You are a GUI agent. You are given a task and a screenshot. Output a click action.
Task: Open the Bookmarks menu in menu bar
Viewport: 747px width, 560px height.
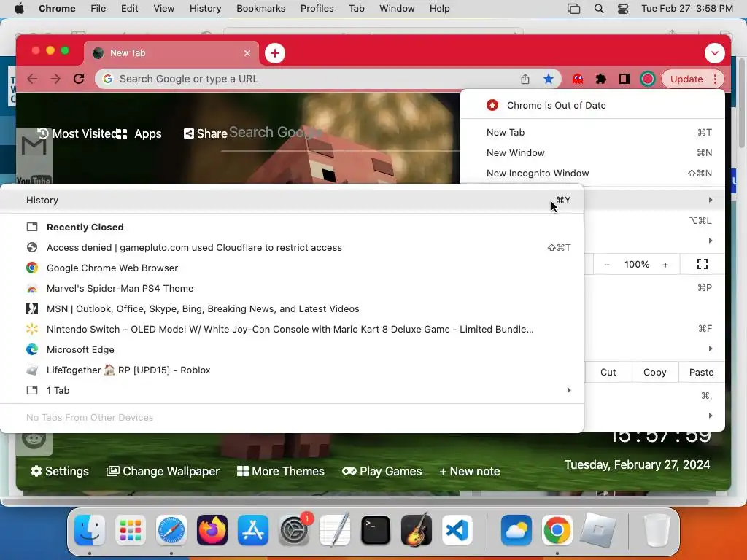[260, 9]
